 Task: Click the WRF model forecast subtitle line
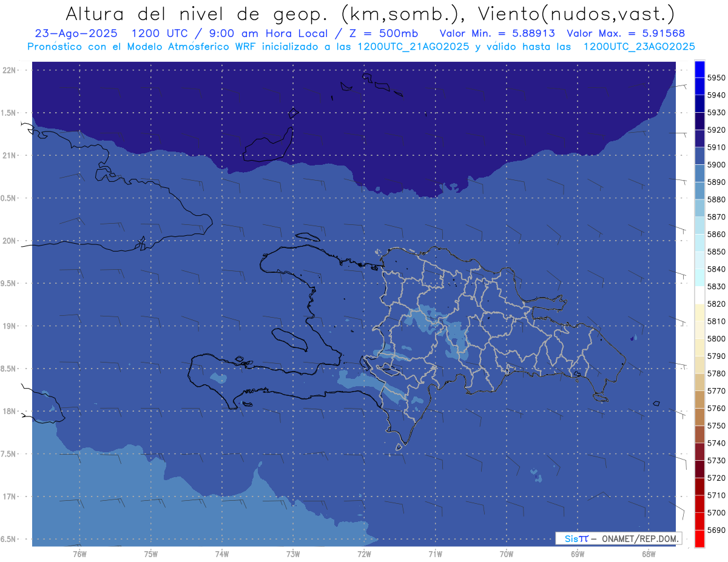click(x=361, y=47)
